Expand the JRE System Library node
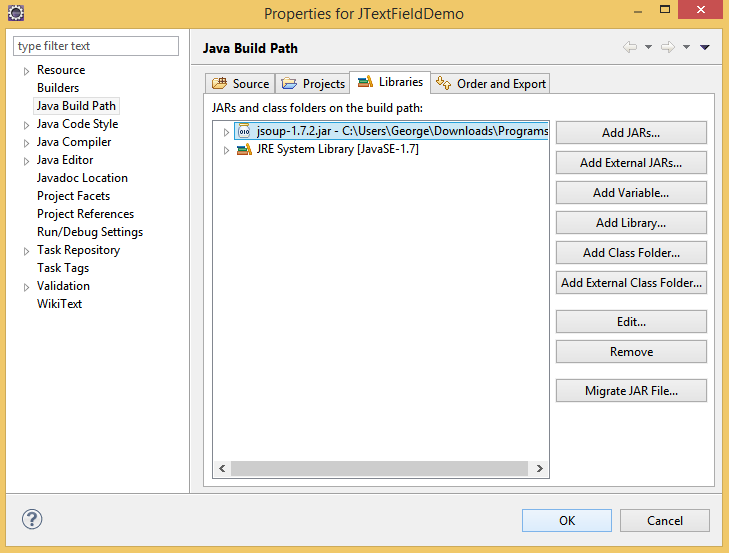 click(227, 150)
